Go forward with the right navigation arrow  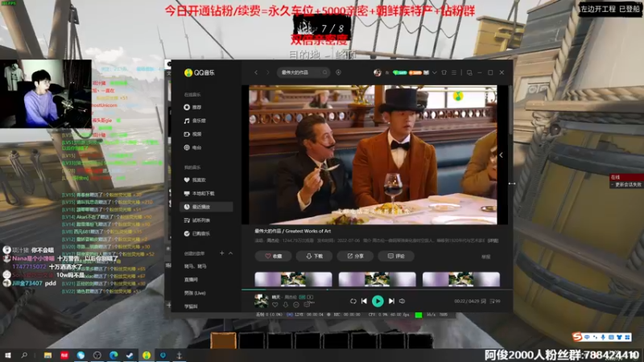[x=268, y=72]
